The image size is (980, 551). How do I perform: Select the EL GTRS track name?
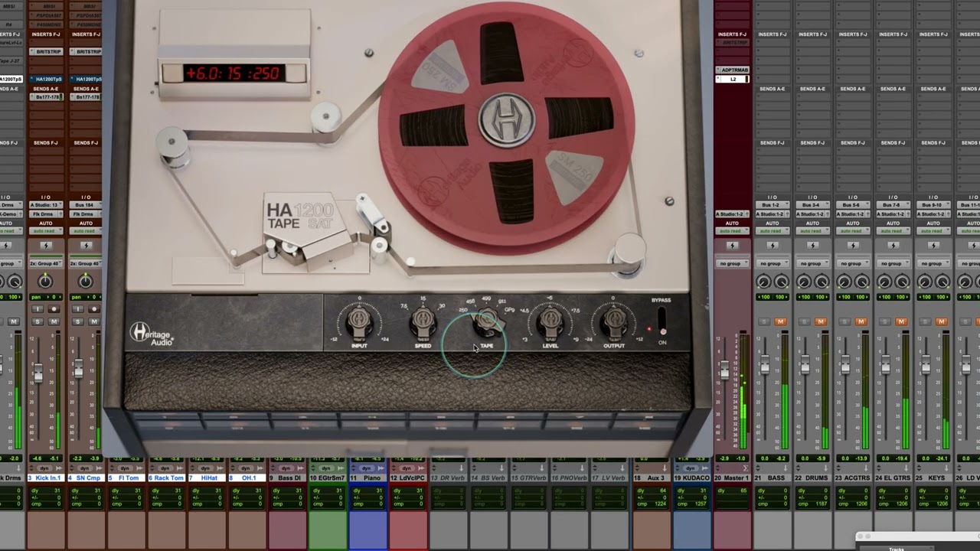(x=893, y=478)
